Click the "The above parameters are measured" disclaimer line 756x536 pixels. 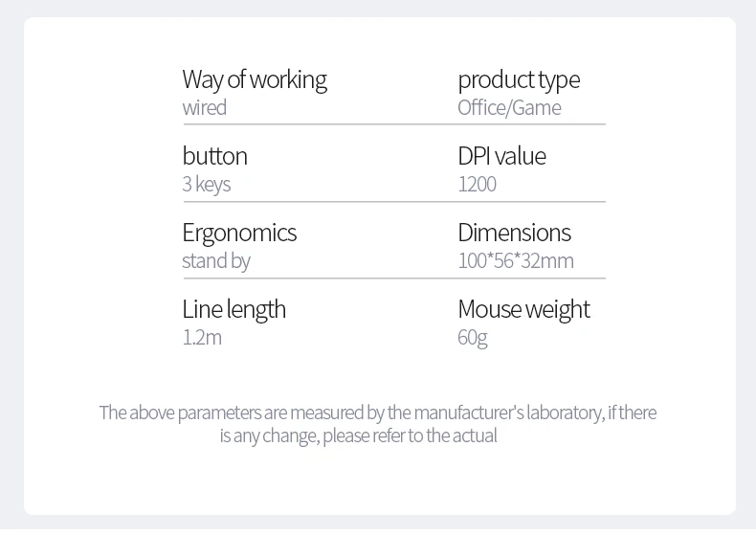pos(377,413)
